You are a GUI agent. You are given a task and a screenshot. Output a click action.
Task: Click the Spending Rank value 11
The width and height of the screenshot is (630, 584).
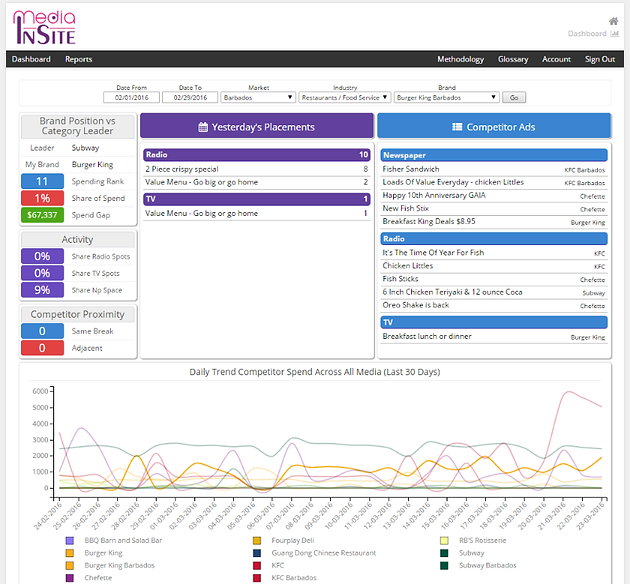tap(42, 181)
